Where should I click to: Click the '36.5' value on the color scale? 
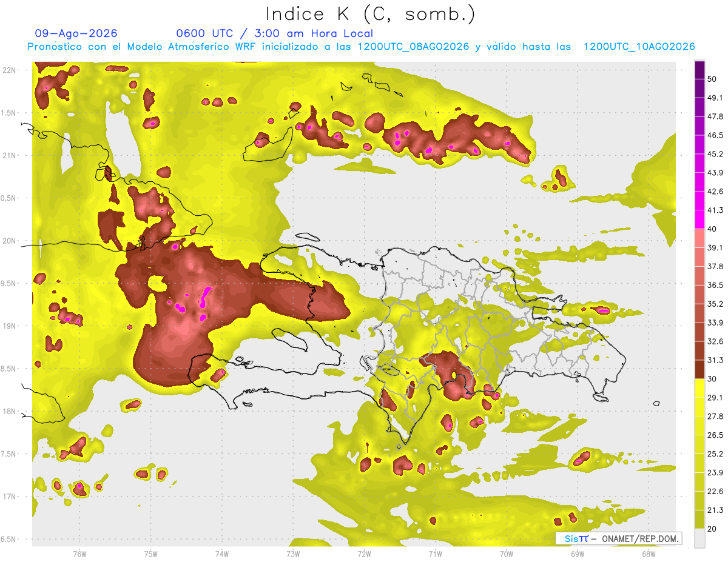click(x=715, y=285)
